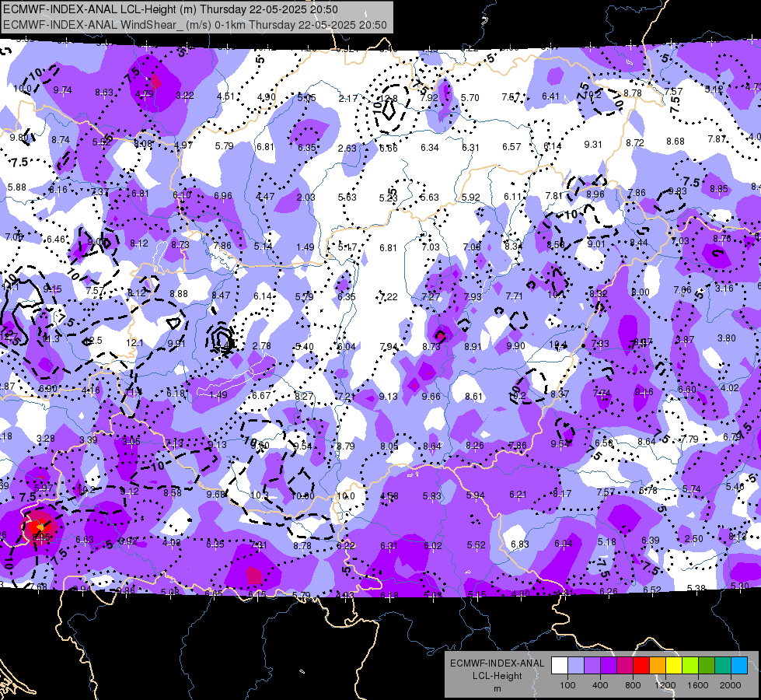
Task: Click the lime green legend swatch
Action: tap(690, 665)
